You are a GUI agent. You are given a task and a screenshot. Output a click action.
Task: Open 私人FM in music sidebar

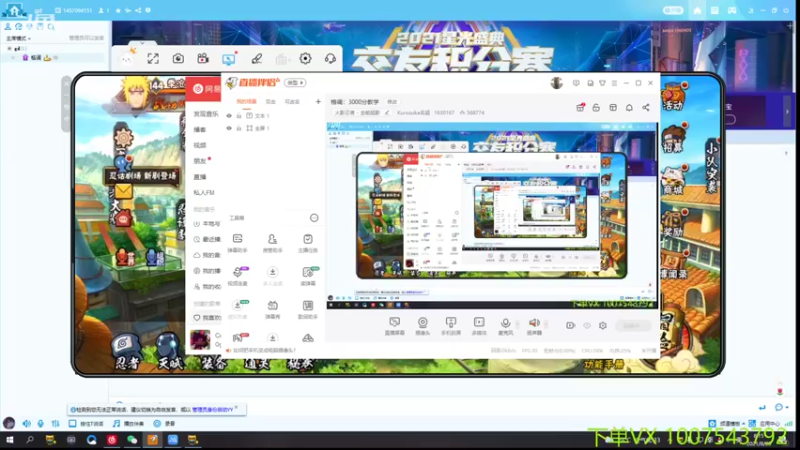click(204, 192)
